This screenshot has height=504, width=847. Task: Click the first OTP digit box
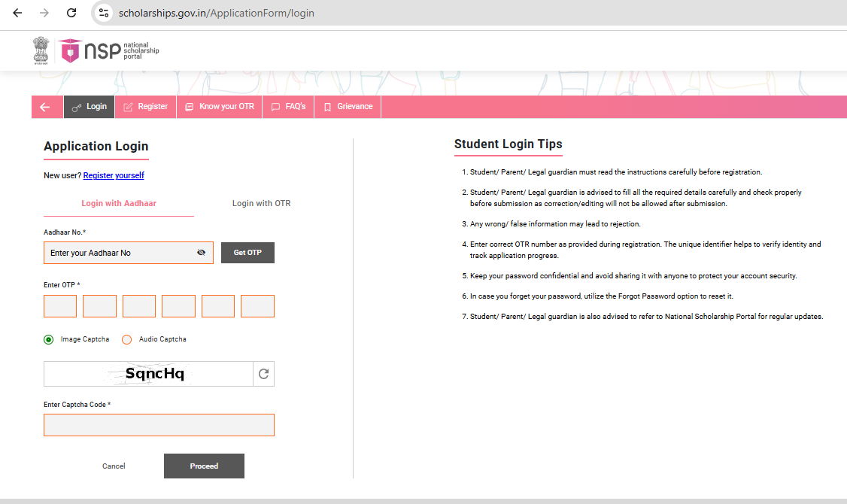pos(60,306)
